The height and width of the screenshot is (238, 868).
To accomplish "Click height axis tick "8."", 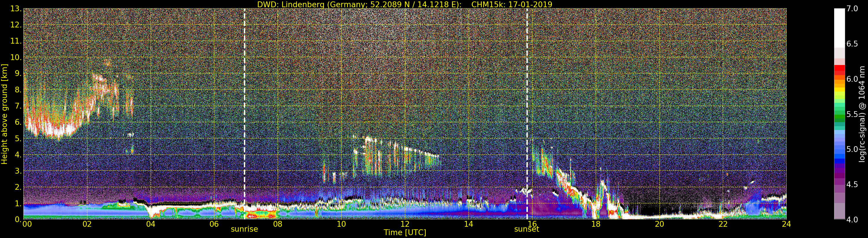I will coord(18,90).
